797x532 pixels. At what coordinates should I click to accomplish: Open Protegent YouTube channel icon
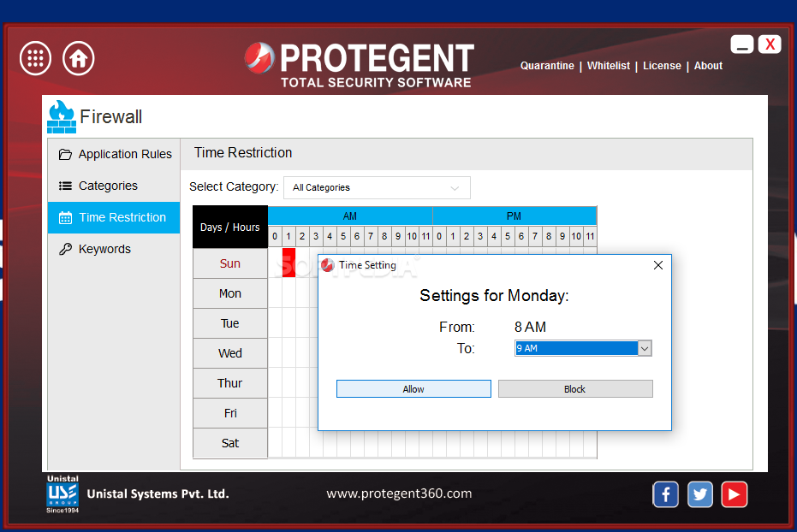734,494
